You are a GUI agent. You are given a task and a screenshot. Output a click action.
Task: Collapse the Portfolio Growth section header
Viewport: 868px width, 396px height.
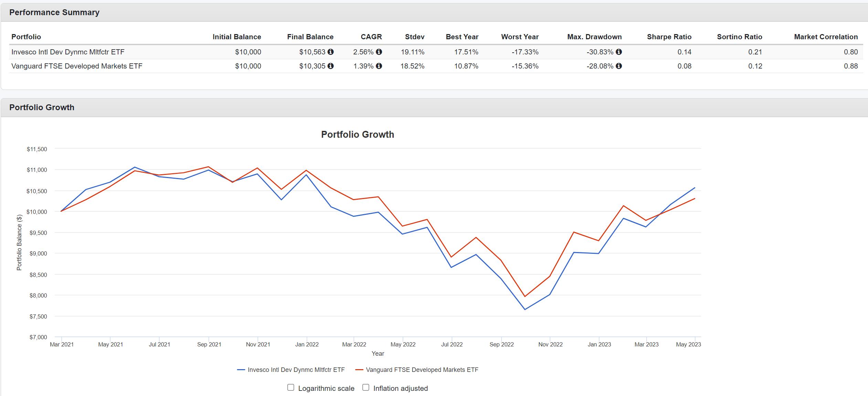coord(42,107)
